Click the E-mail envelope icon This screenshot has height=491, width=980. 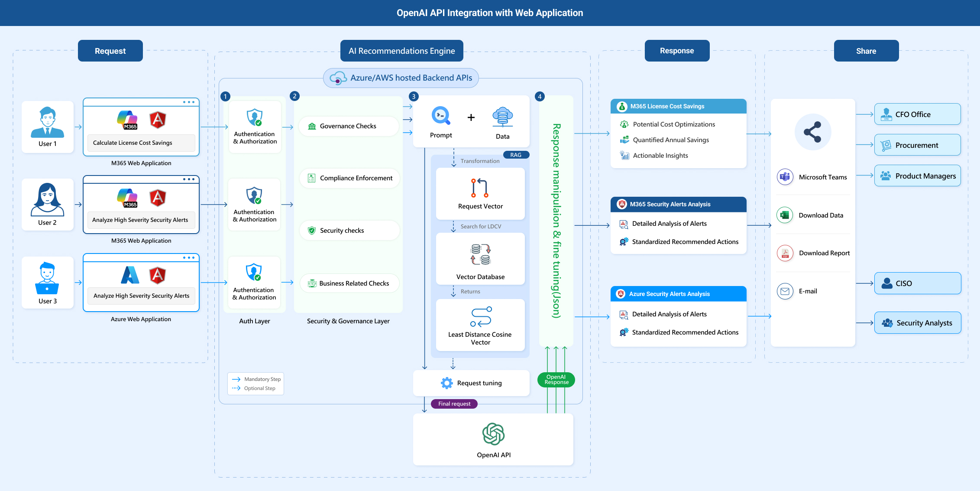click(785, 291)
